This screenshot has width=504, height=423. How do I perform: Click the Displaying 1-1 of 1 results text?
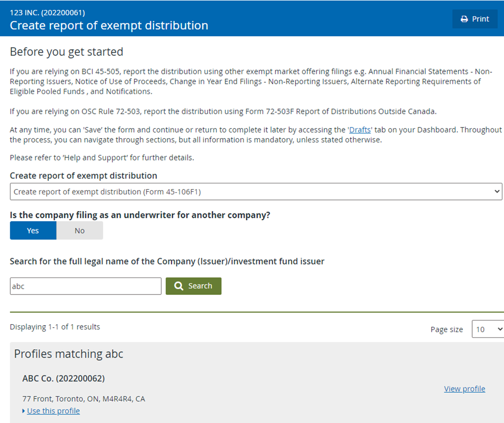tap(55, 327)
